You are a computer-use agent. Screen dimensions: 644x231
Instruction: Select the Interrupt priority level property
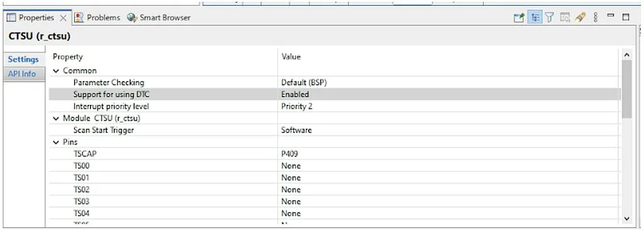111,107
